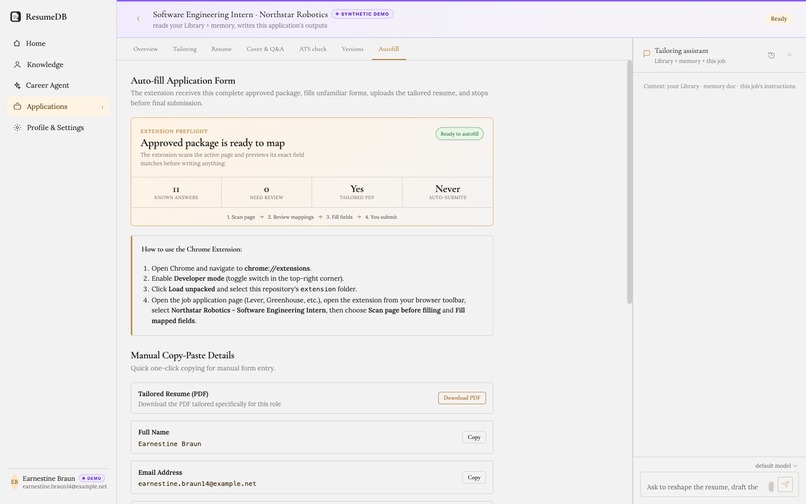The height and width of the screenshot is (504, 806).
Task: Click the user name Earnestine Braun in the sidebar footer
Action: click(x=49, y=478)
